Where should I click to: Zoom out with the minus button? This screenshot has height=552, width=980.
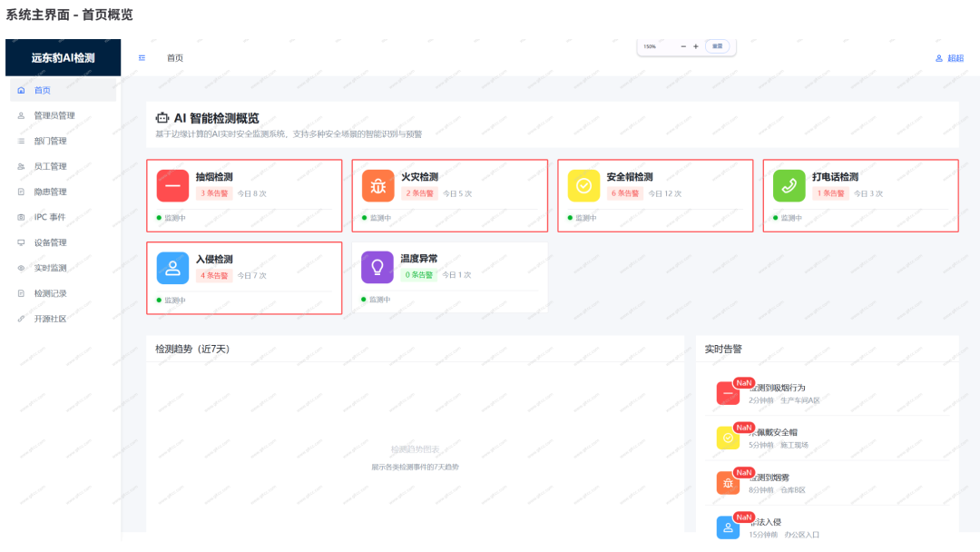pos(683,46)
